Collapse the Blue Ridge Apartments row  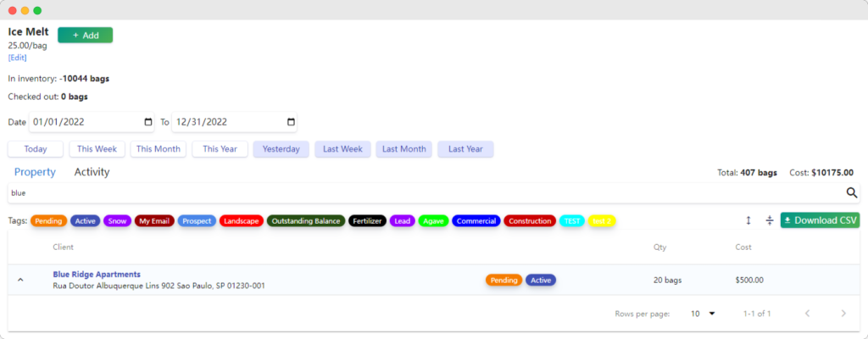click(x=20, y=281)
